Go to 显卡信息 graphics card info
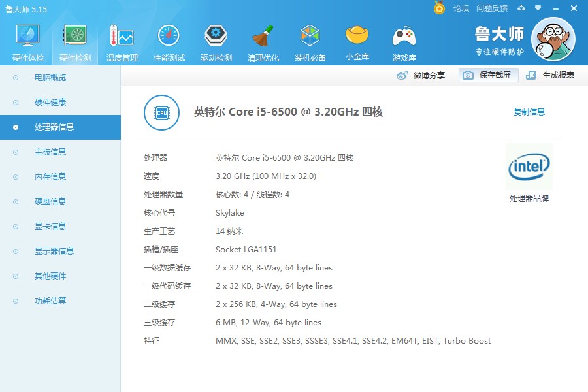The image size is (588, 392). click(60, 226)
